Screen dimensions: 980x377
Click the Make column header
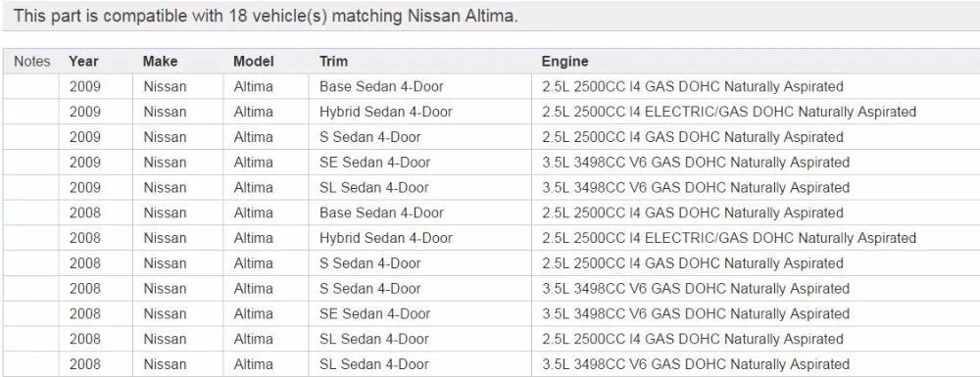click(160, 61)
